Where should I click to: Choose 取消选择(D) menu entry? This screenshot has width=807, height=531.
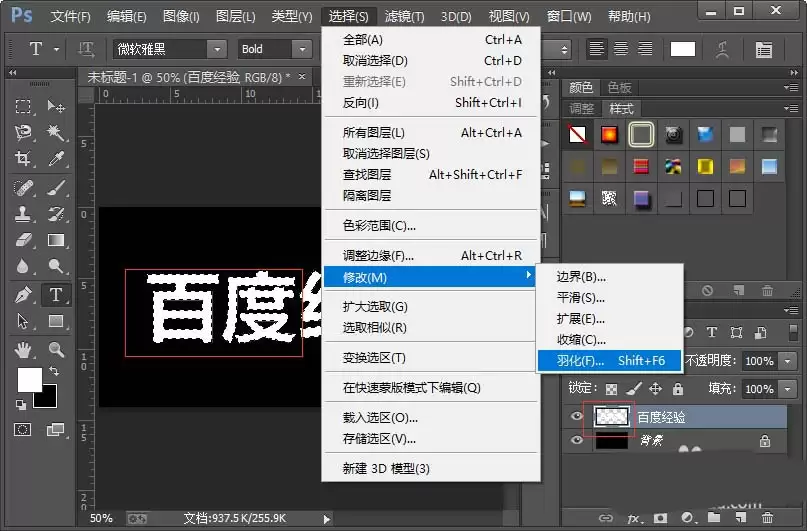click(430, 61)
